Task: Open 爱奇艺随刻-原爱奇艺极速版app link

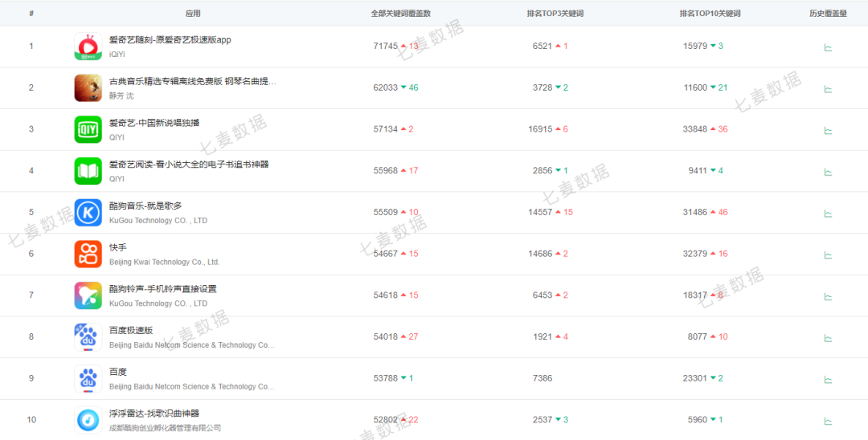Action: (x=170, y=40)
